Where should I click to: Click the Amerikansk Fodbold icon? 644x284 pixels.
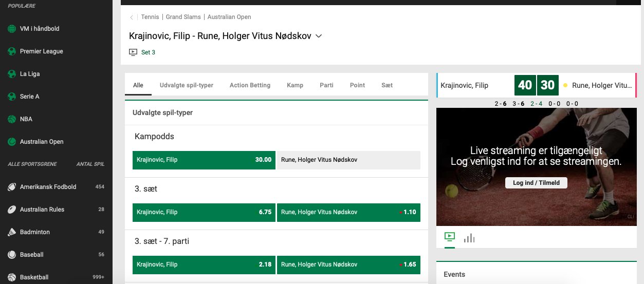pyautogui.click(x=12, y=187)
